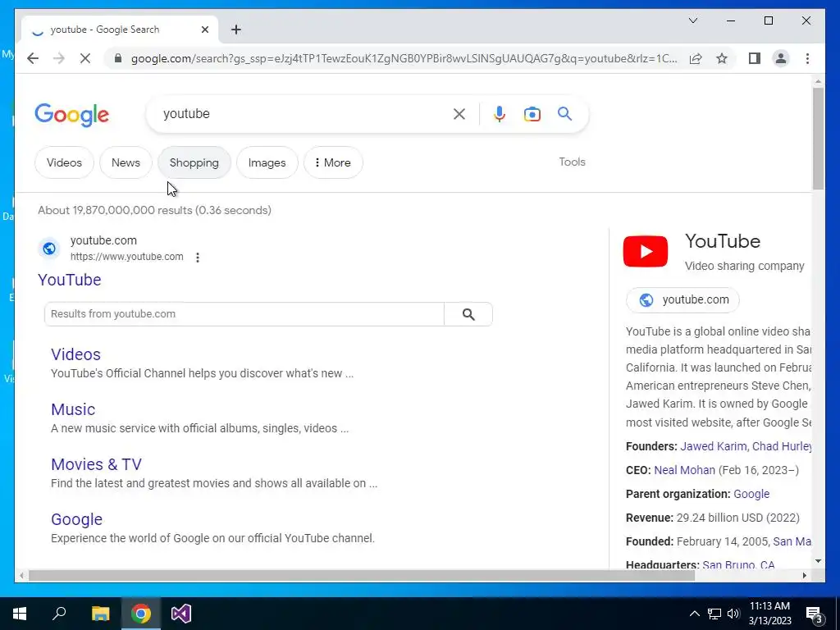
Task: Open San Bruno, CA headquarters link
Action: pyautogui.click(x=738, y=564)
